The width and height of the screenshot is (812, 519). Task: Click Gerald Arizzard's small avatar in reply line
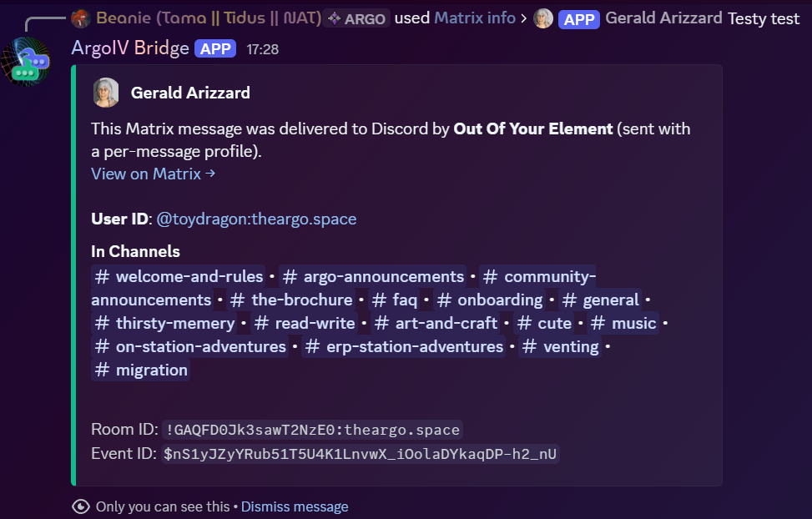[543, 18]
